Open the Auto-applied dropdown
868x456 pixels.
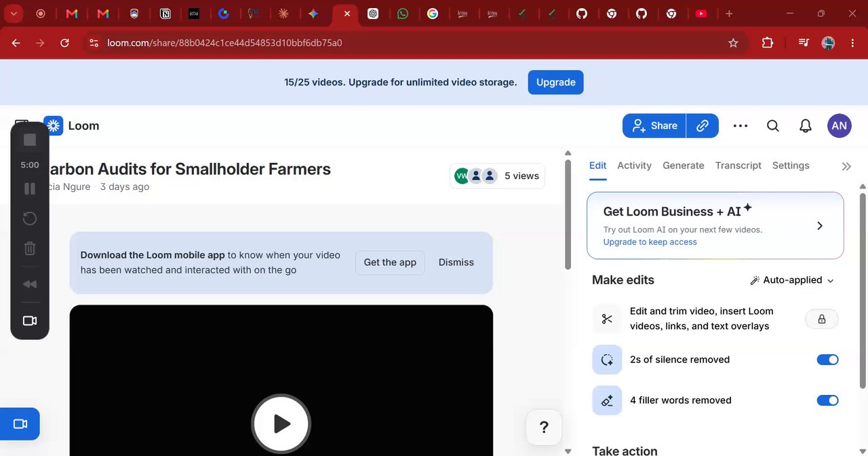792,280
